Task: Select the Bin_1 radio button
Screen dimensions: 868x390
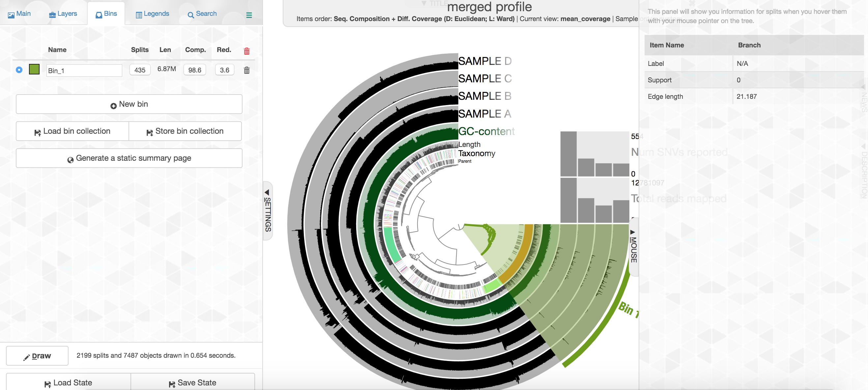Action: coord(19,70)
